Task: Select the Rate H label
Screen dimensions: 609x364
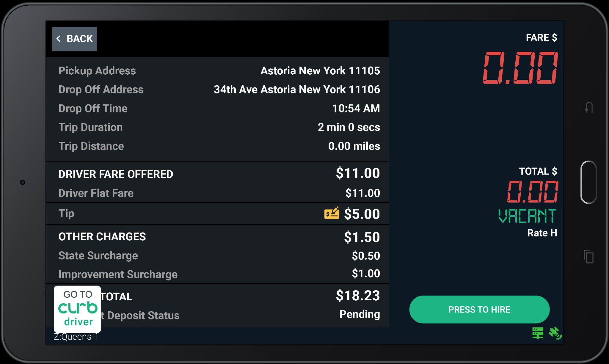Action: [542, 233]
